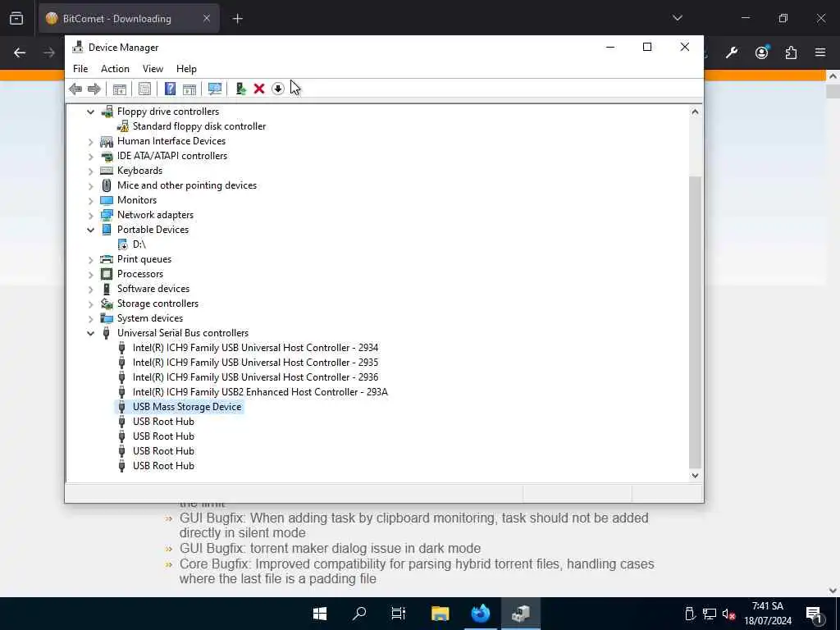The height and width of the screenshot is (630, 840).
Task: Collapse Universal Serial Bus controllers node
Action: point(90,333)
